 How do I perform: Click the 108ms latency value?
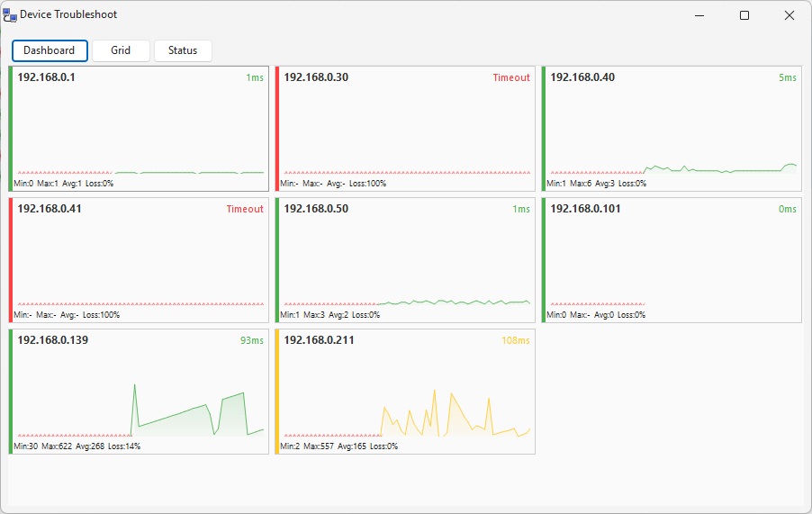point(517,340)
